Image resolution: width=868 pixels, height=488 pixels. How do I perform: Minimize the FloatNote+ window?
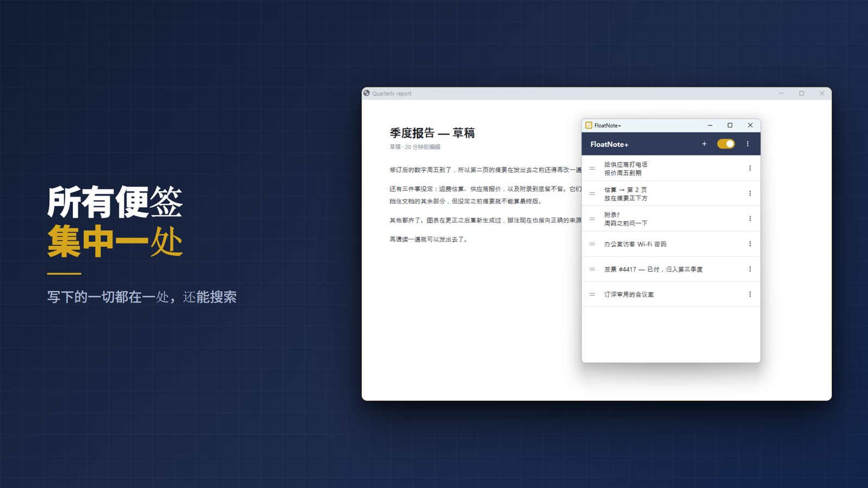click(710, 125)
